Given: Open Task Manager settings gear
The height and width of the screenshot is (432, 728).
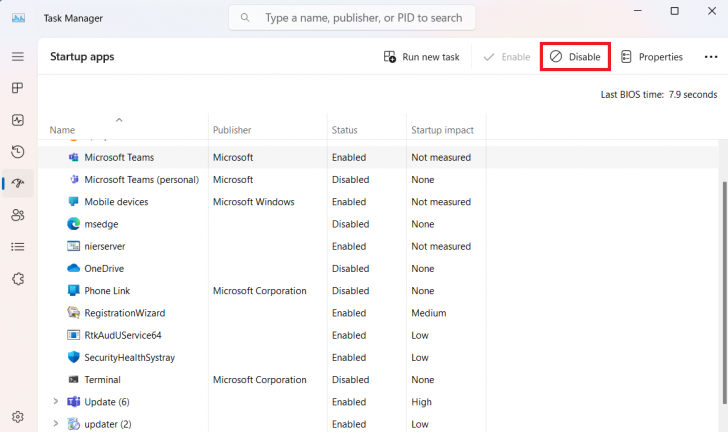Looking at the screenshot, I should tap(18, 417).
